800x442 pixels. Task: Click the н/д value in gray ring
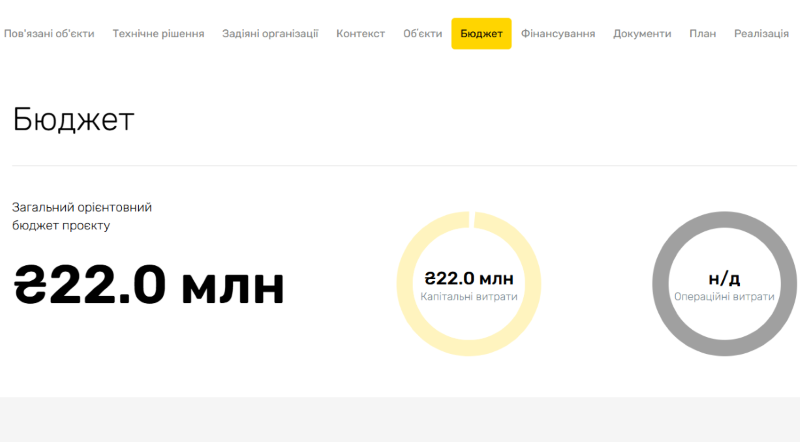724,279
